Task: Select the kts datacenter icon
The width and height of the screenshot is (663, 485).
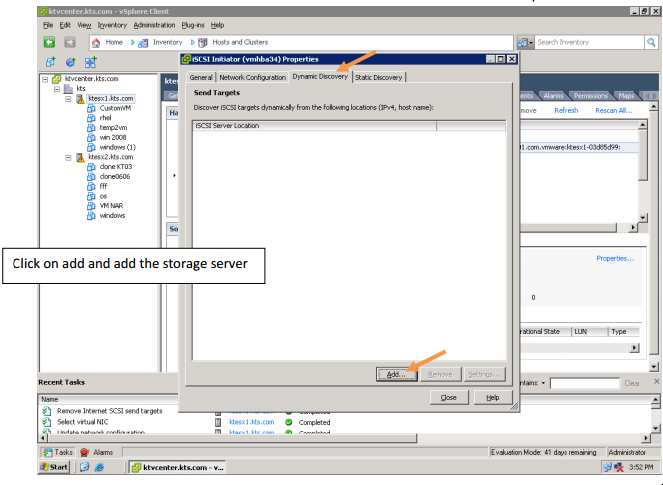Action: (68, 89)
